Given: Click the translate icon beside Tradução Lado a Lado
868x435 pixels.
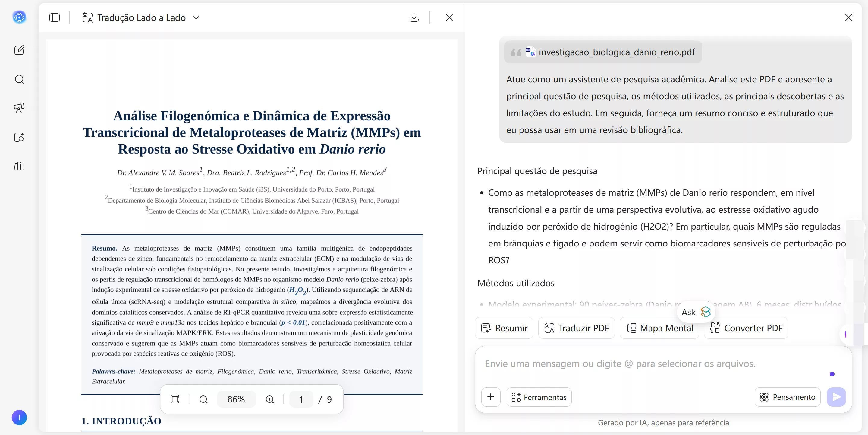Looking at the screenshot, I should (88, 17).
